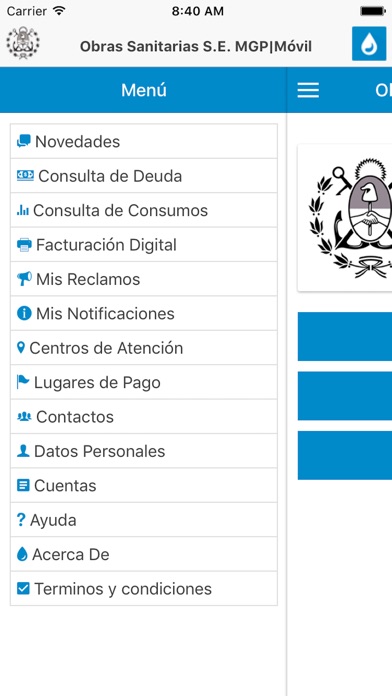The image size is (392, 696).
Task: Tap the water drop icon in header
Action: coord(369,44)
